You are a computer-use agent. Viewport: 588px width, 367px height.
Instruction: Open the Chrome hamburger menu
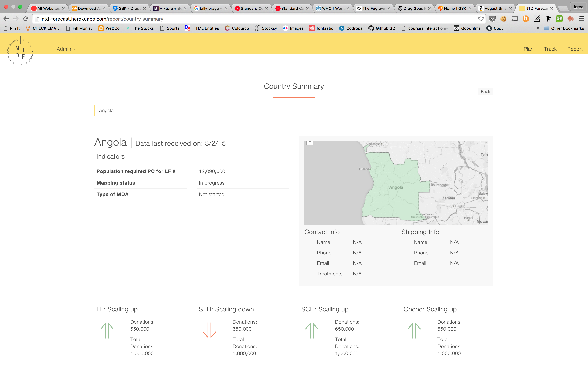582,19
